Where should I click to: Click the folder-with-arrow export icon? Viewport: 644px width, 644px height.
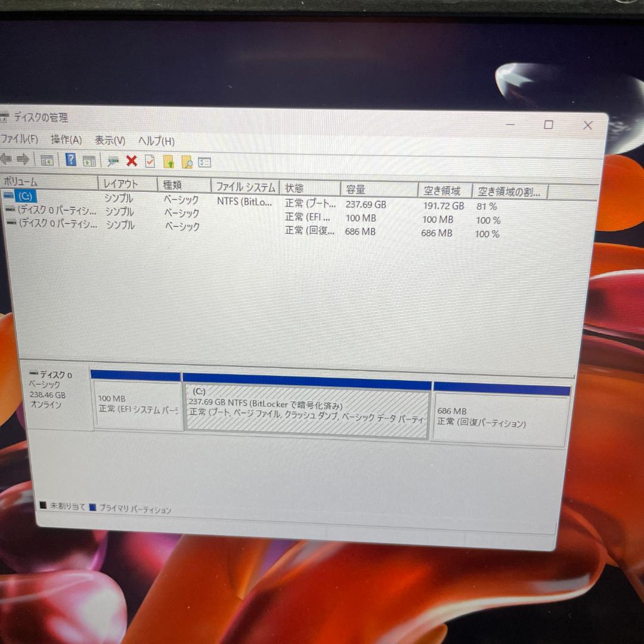pyautogui.click(x=168, y=162)
